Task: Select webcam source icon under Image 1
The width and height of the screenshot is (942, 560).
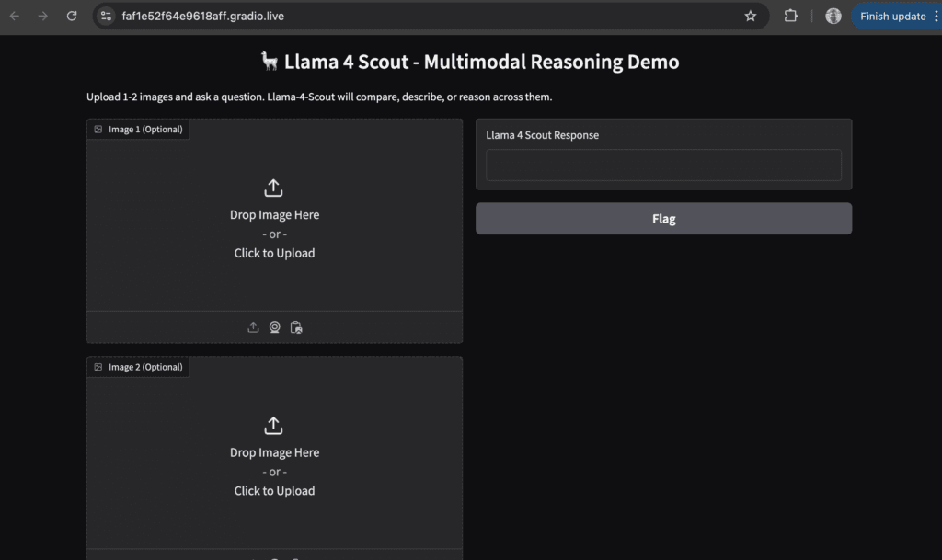Action: [274, 327]
